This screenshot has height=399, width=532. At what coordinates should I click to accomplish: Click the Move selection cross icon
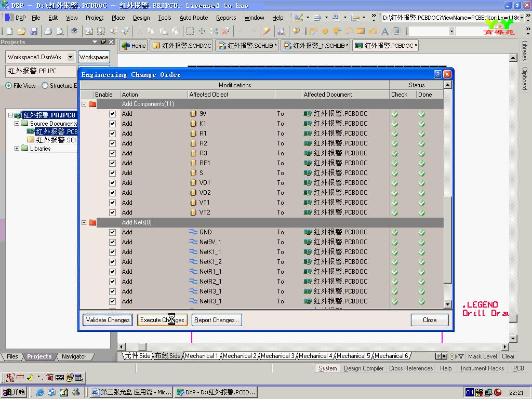pyautogui.click(x=202, y=31)
